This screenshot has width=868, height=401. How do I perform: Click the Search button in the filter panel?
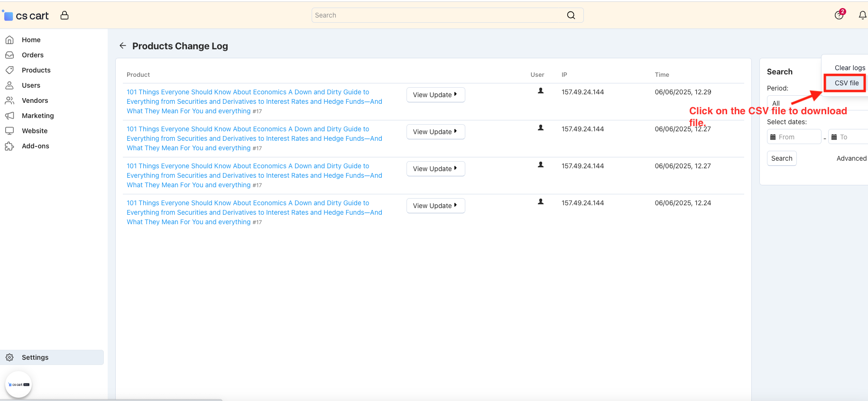(x=782, y=158)
